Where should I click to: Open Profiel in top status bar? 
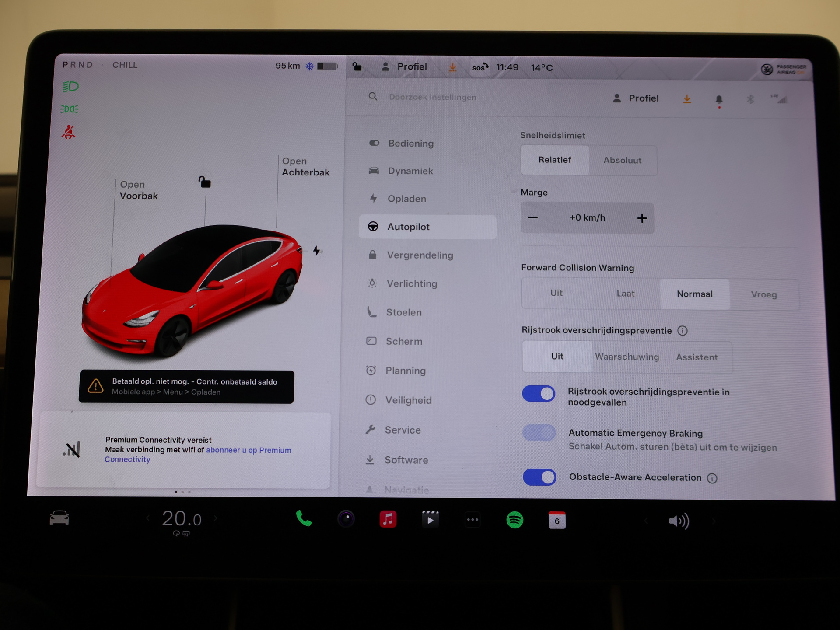tap(404, 67)
